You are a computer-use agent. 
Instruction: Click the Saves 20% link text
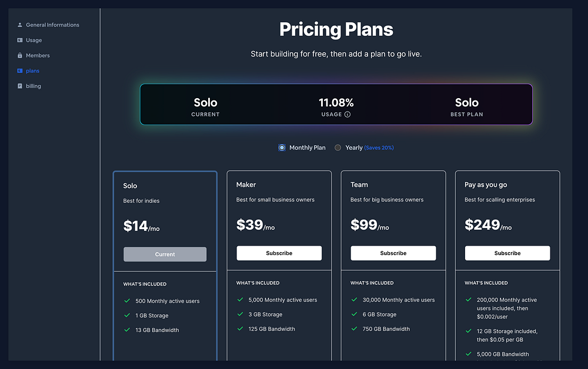click(379, 147)
